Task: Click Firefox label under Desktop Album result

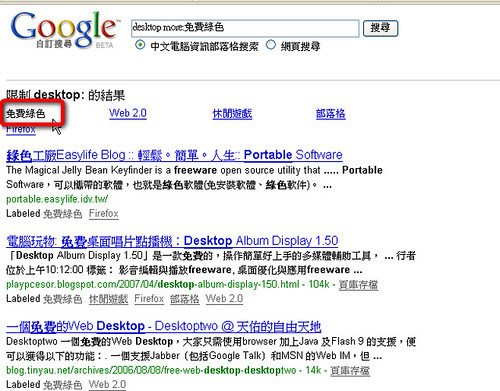Action: pyautogui.click(x=149, y=299)
